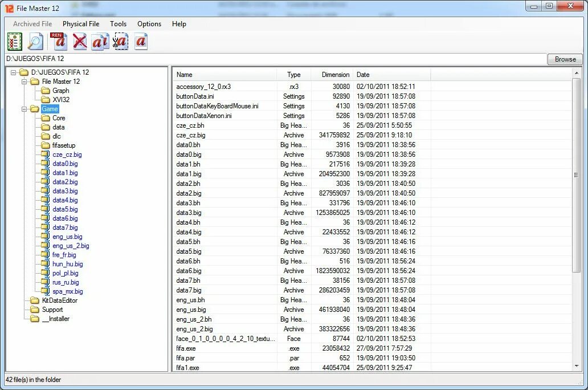The height and width of the screenshot is (390, 588).
Task: Sort file list by Name column
Action: point(224,75)
